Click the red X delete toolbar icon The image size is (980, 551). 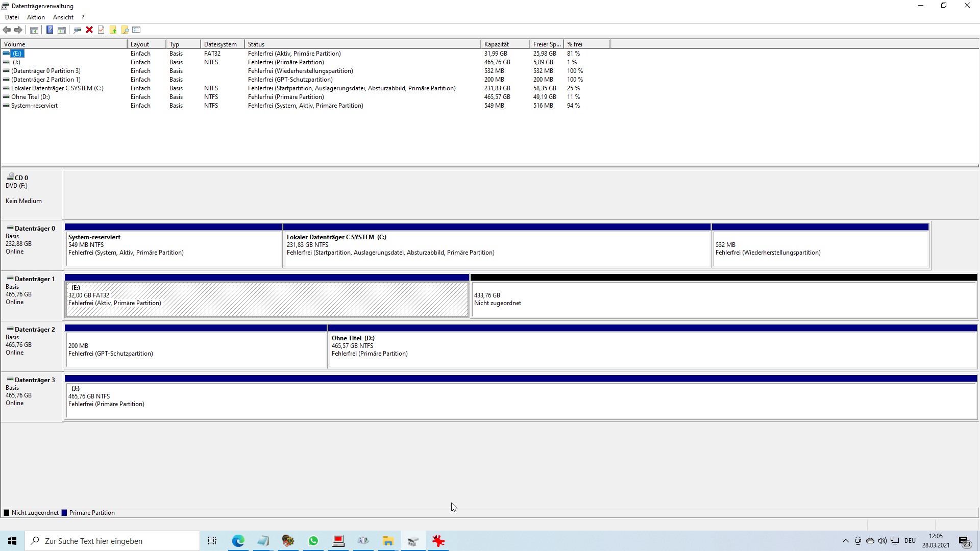tap(89, 30)
